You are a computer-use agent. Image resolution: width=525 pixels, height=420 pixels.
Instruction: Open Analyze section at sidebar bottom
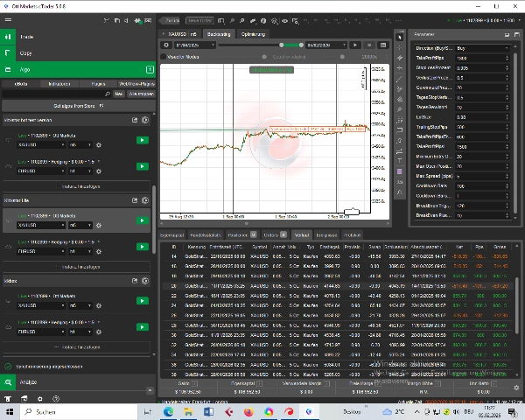[x=26, y=382]
